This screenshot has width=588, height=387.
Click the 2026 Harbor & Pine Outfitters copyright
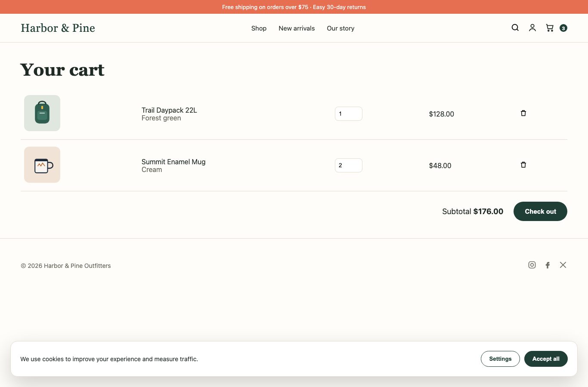click(x=66, y=266)
